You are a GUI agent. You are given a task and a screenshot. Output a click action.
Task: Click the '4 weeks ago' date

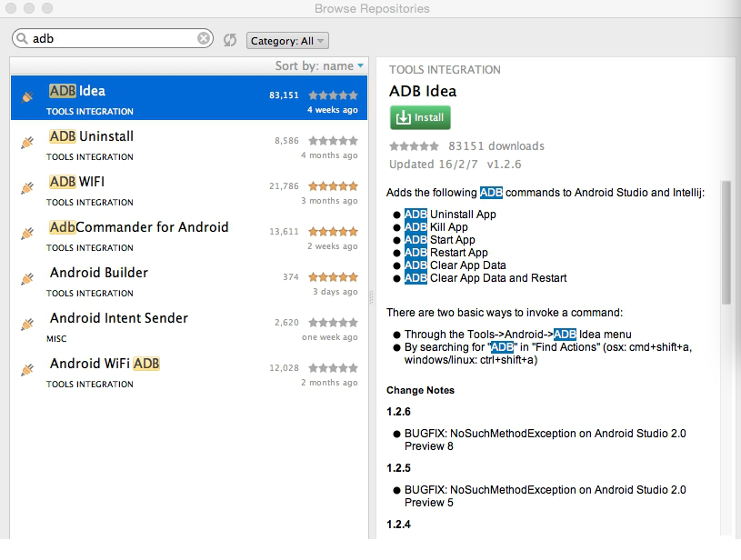pos(332,110)
